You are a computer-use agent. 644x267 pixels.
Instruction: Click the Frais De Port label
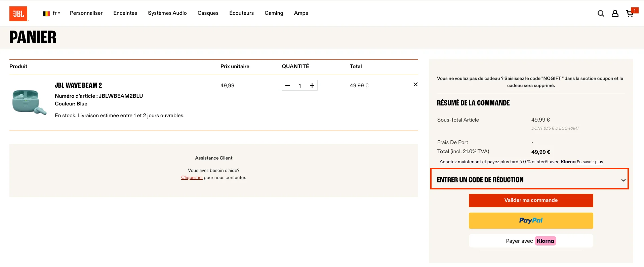[x=452, y=142]
